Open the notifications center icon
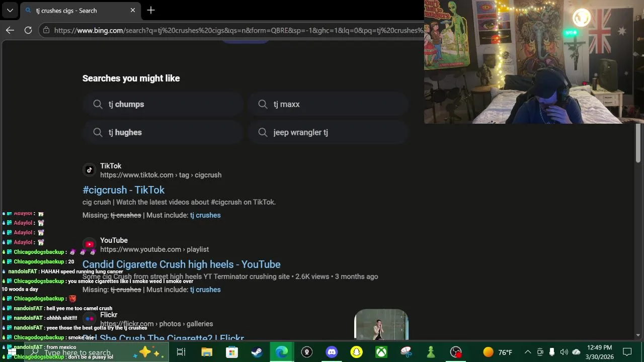This screenshot has height=362, width=644. click(x=627, y=352)
